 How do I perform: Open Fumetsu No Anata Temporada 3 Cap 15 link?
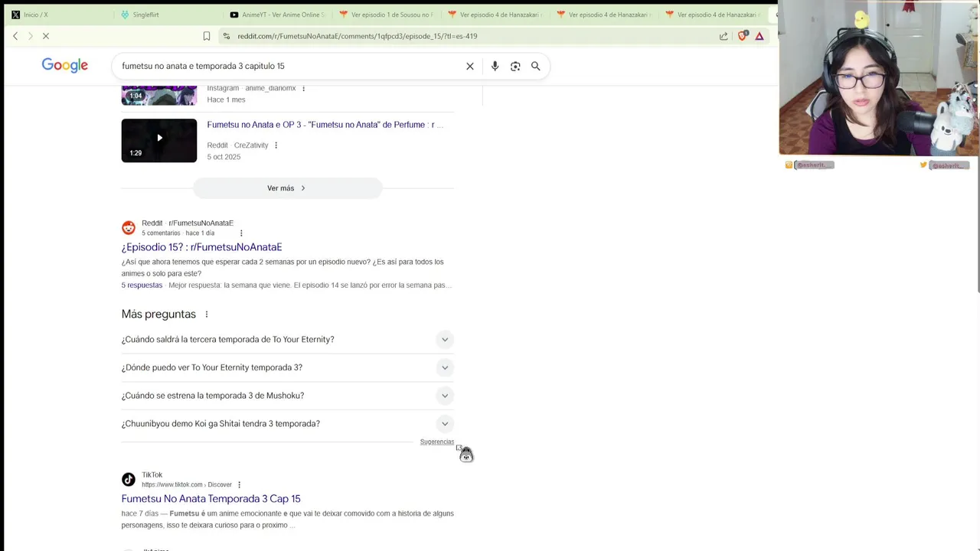tap(211, 499)
